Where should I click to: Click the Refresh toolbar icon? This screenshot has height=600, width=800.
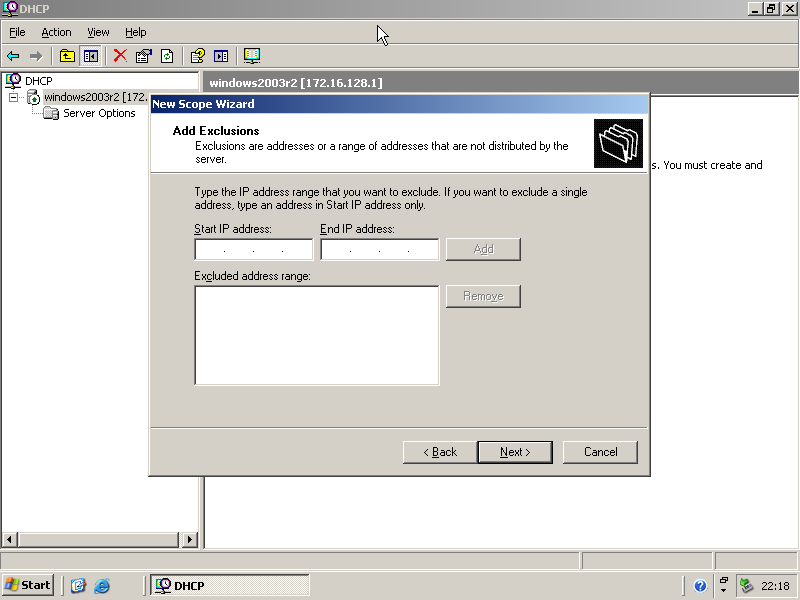(x=167, y=56)
